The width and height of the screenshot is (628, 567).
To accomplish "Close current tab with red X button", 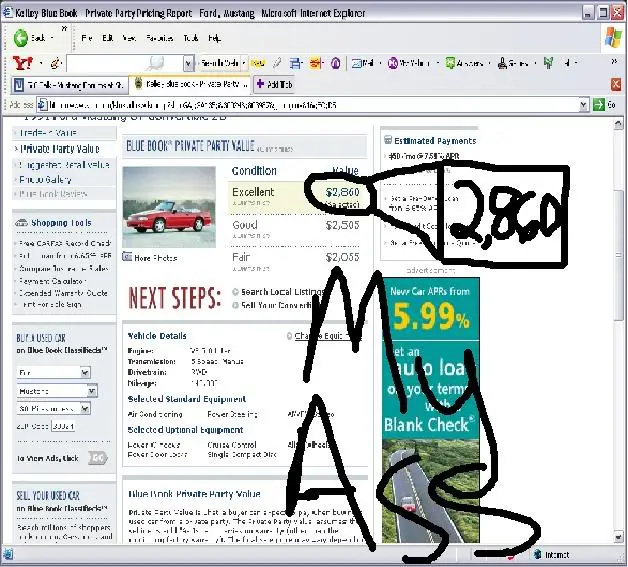I will tap(616, 84).
